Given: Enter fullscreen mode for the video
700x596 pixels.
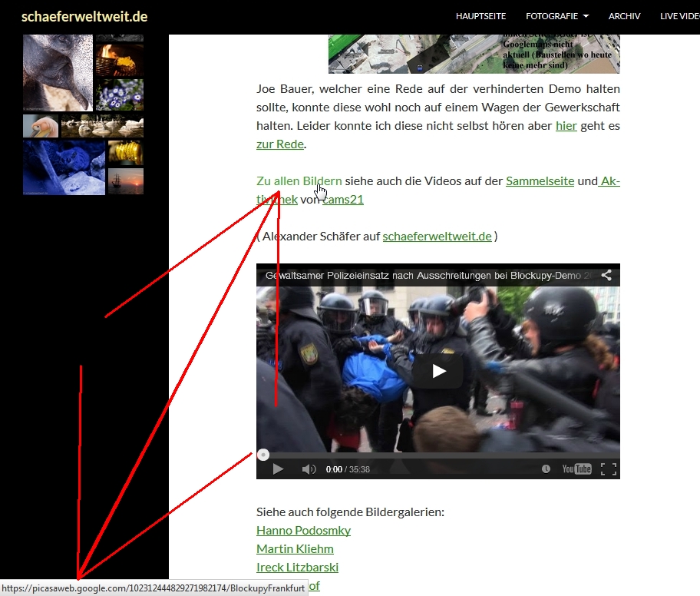Looking at the screenshot, I should [x=608, y=469].
